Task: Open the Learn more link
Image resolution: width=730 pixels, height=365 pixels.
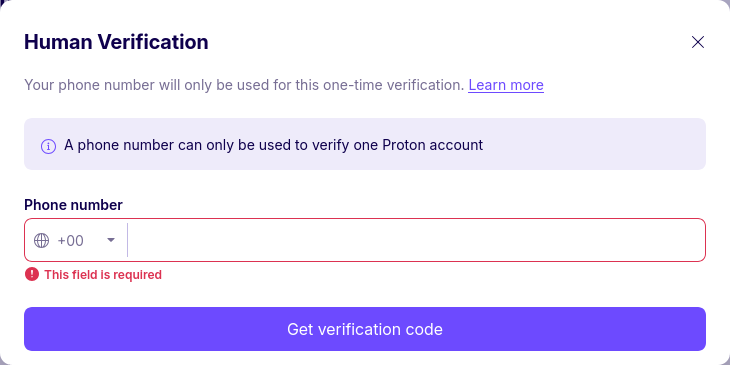Action: point(506,85)
